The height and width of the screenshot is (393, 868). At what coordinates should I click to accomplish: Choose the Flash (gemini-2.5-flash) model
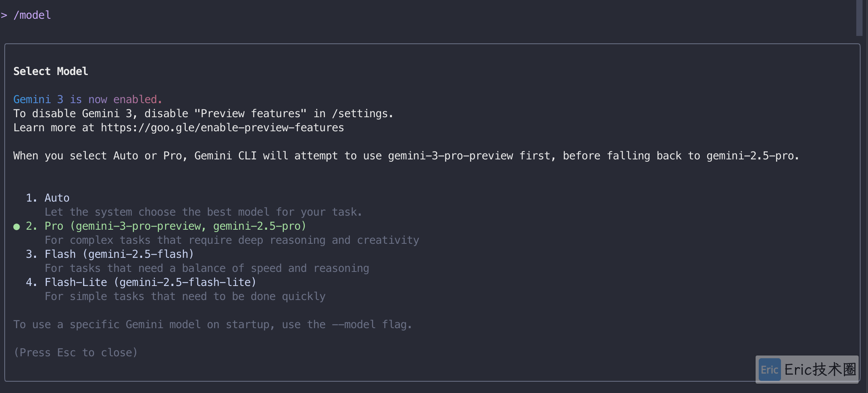(x=119, y=254)
